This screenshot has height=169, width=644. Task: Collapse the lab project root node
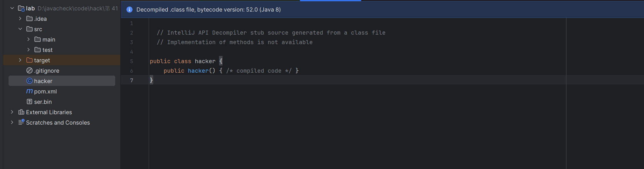pyautogui.click(x=12, y=8)
